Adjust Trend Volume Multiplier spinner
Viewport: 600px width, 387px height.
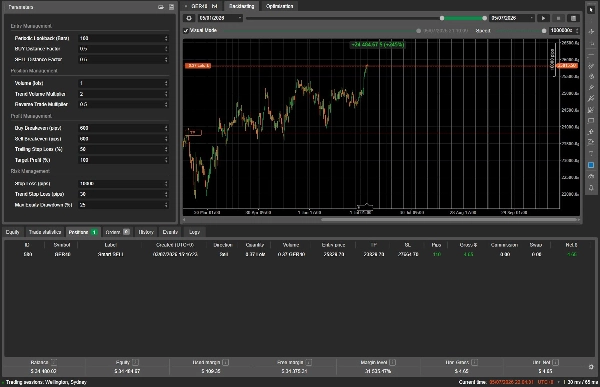pos(166,94)
